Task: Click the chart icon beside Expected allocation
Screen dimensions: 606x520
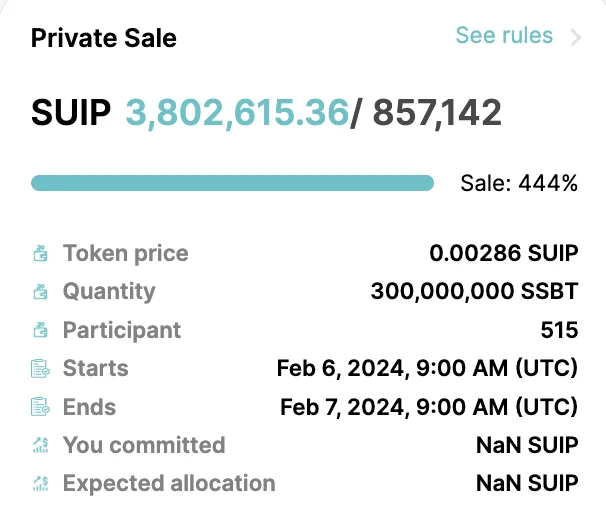Action: tap(41, 483)
